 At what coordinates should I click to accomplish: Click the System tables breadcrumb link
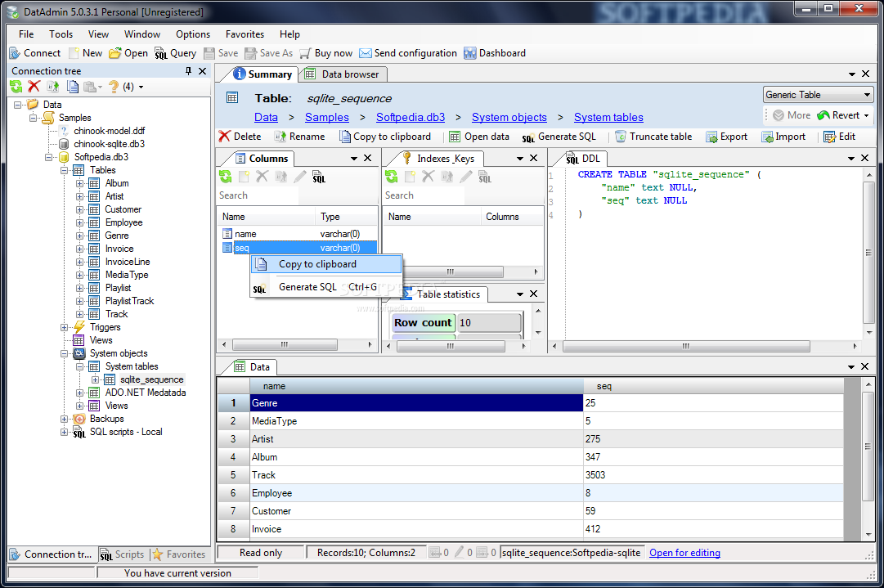click(x=608, y=117)
